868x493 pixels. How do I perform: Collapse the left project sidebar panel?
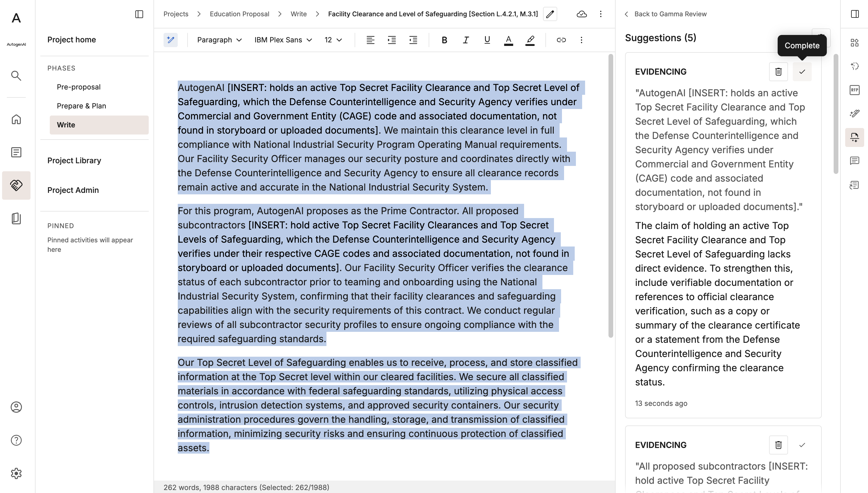tap(139, 14)
